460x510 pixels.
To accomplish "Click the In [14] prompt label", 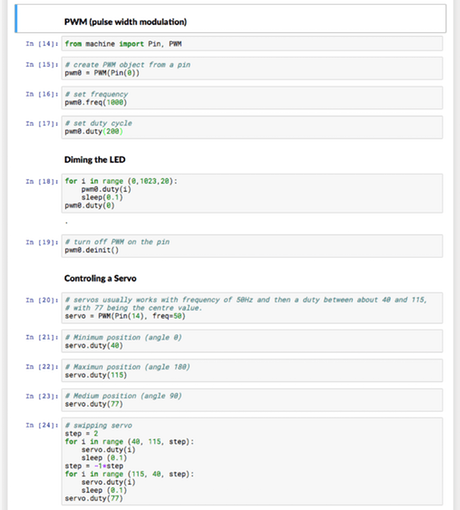I will 42,44.
